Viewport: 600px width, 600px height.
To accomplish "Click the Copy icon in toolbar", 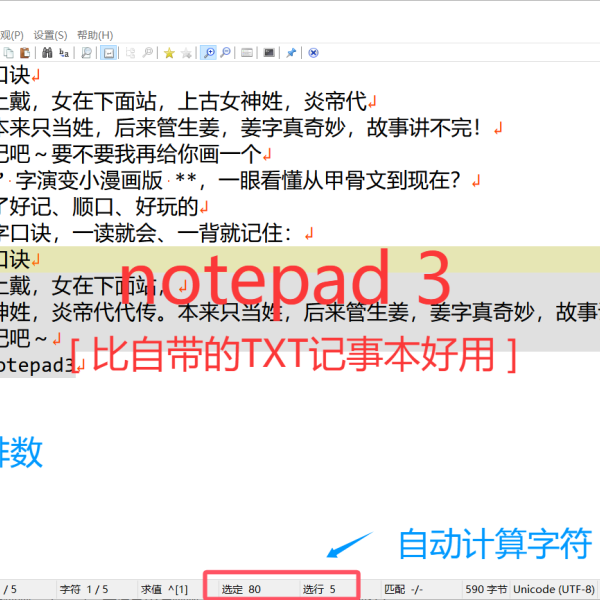I will pyautogui.click(x=8, y=53).
